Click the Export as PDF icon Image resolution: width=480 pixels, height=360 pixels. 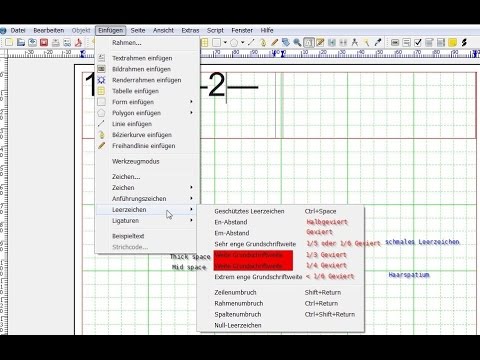pos(79,42)
